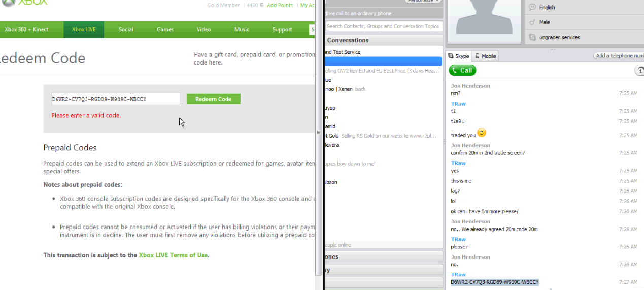This screenshot has width=644, height=290.
Task: Open the My Account link at top
Action: click(x=308, y=5)
